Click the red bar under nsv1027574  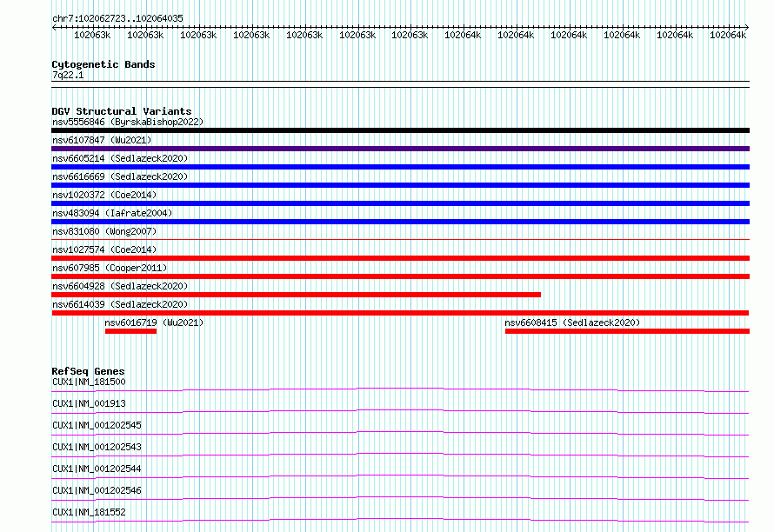click(400, 258)
